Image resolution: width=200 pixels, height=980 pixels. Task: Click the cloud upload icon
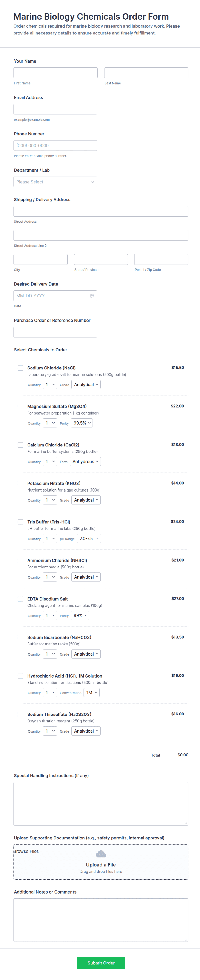(x=101, y=854)
